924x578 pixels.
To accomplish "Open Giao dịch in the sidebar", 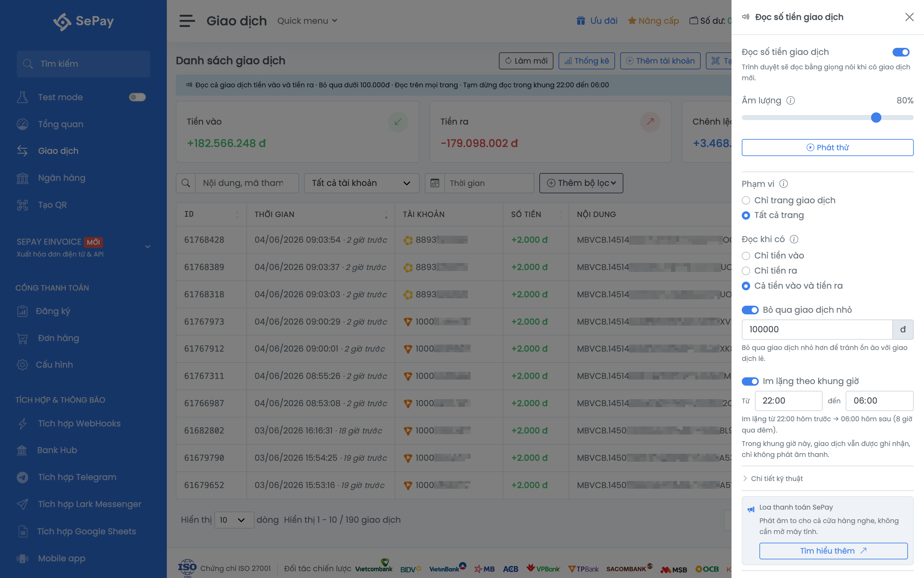I will click(x=58, y=151).
